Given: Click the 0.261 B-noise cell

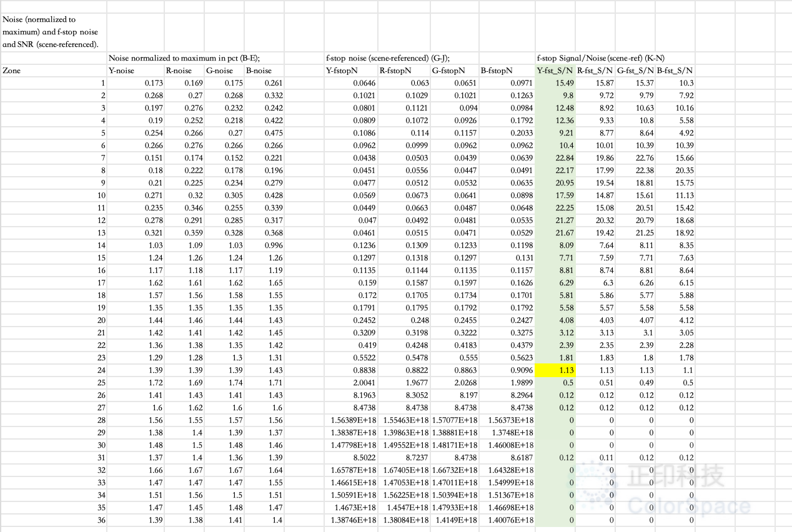Looking at the screenshot, I should [264, 83].
